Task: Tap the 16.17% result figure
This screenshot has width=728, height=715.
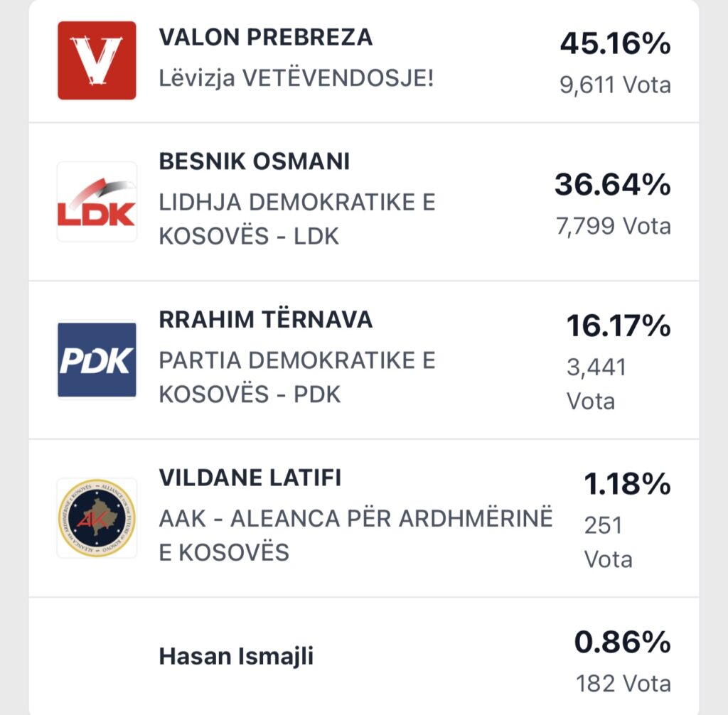Action: 619,326
